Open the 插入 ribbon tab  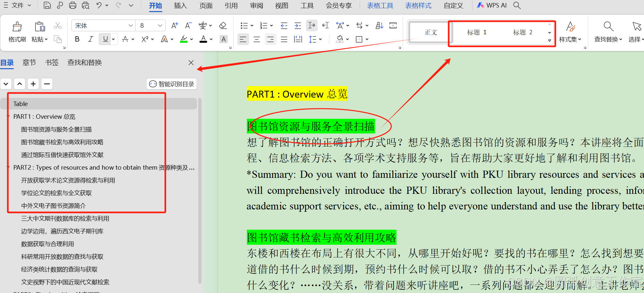point(180,6)
